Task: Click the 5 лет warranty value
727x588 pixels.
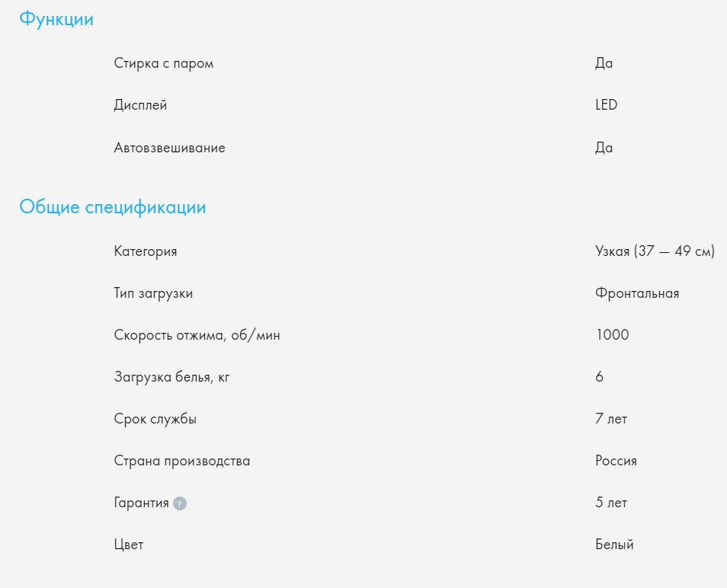Action: click(611, 503)
